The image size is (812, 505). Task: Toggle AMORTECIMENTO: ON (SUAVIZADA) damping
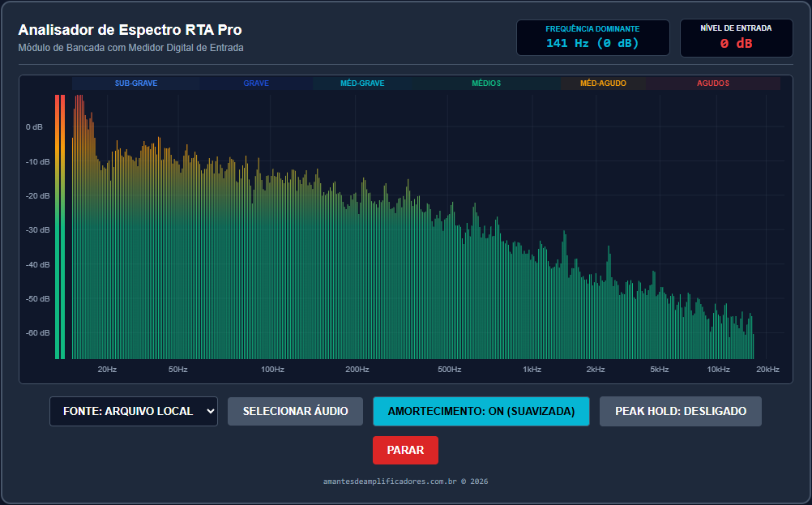tap(481, 411)
